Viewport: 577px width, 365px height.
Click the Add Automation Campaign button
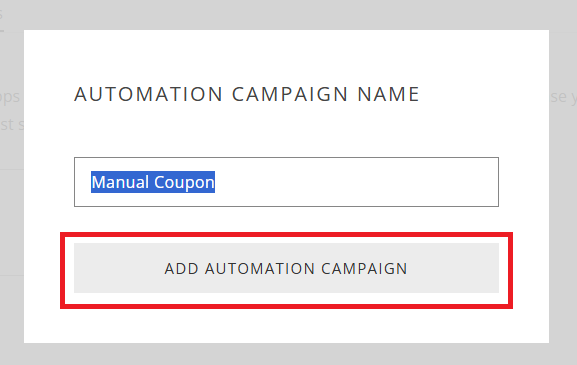[x=286, y=268]
